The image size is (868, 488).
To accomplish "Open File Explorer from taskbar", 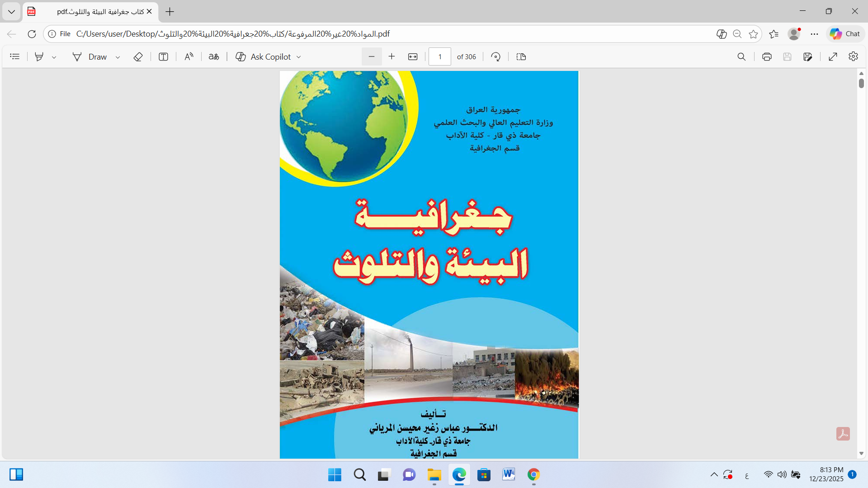I will pyautogui.click(x=434, y=475).
